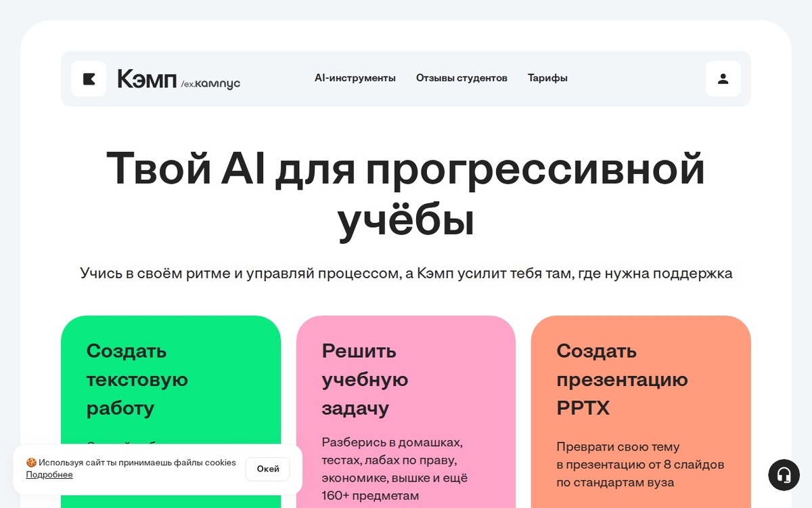Accept cookies with the Окей button
The height and width of the screenshot is (508, 812).
[x=268, y=469]
